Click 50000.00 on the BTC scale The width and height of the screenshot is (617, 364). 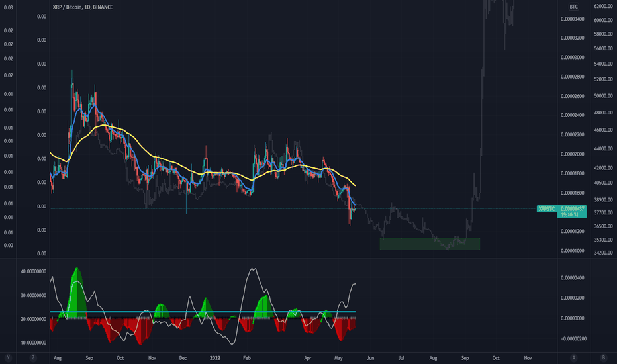pyautogui.click(x=603, y=95)
